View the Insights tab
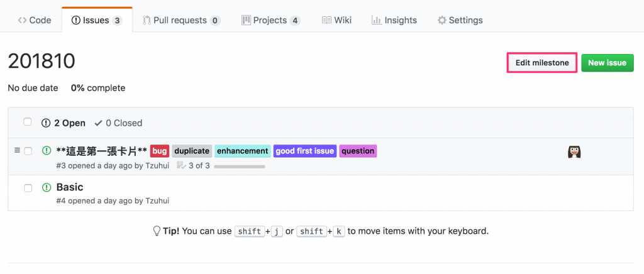 pyautogui.click(x=394, y=20)
